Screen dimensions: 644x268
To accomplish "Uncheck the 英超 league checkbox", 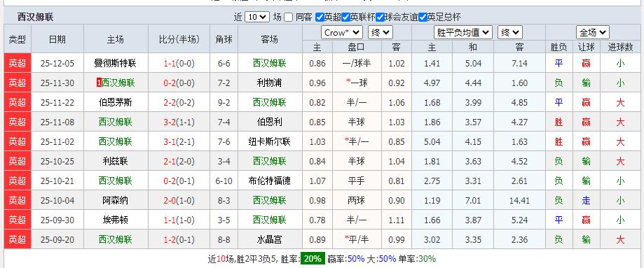I will 320,17.
